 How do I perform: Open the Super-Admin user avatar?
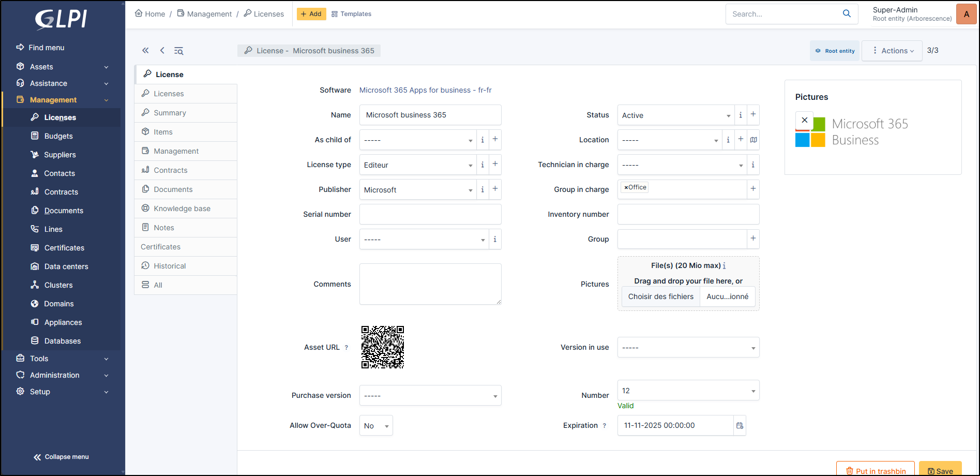(x=966, y=14)
